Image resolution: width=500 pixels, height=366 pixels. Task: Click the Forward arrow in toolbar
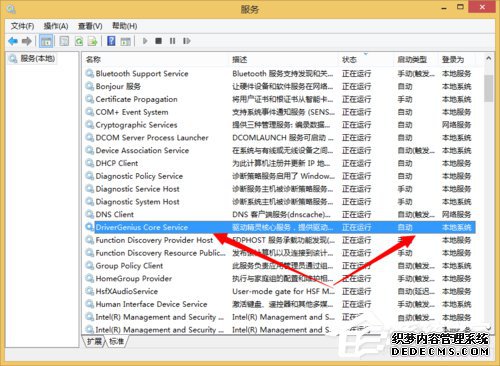[x=27, y=41]
